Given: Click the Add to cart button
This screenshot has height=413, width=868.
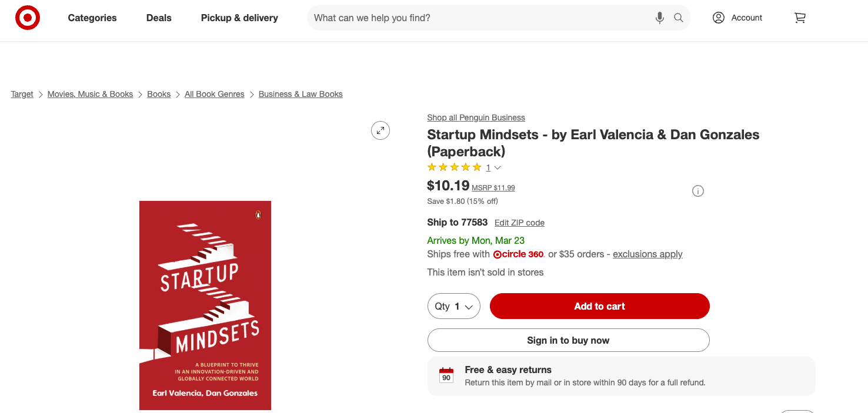Looking at the screenshot, I should pyautogui.click(x=599, y=306).
